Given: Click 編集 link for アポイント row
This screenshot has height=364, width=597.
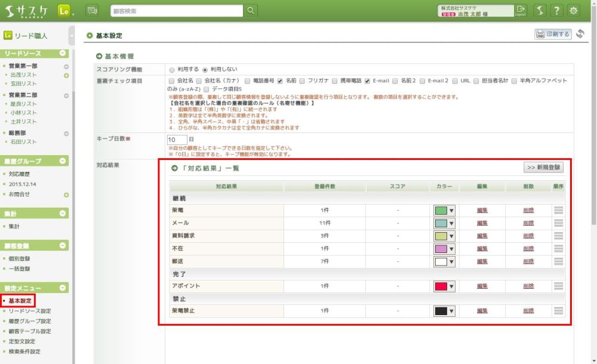Looking at the screenshot, I should (482, 286).
